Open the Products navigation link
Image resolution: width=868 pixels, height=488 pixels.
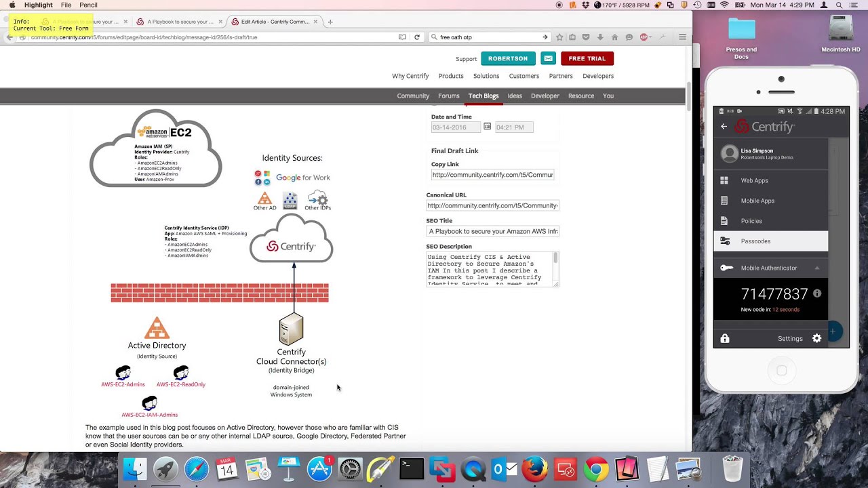[451, 76]
